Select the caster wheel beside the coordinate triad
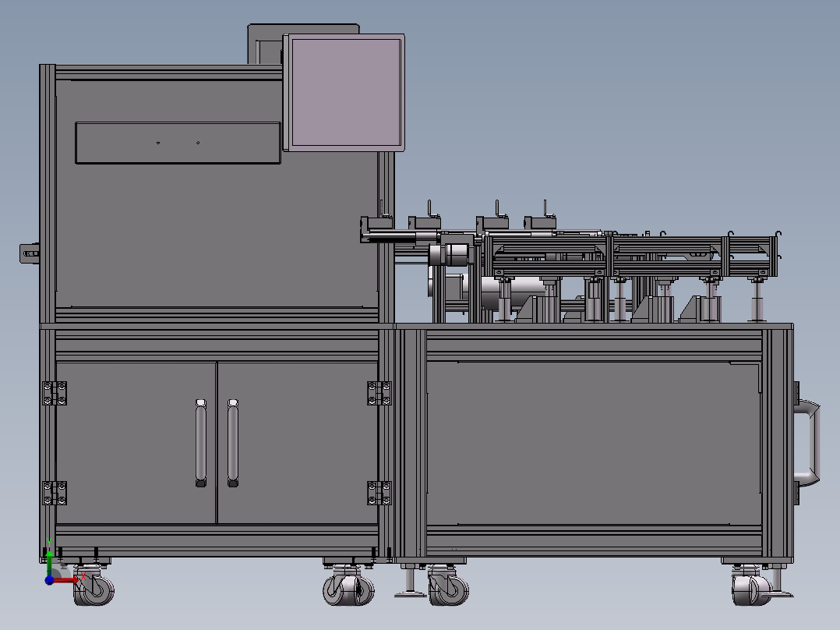This screenshot has width=840, height=630. (x=94, y=587)
